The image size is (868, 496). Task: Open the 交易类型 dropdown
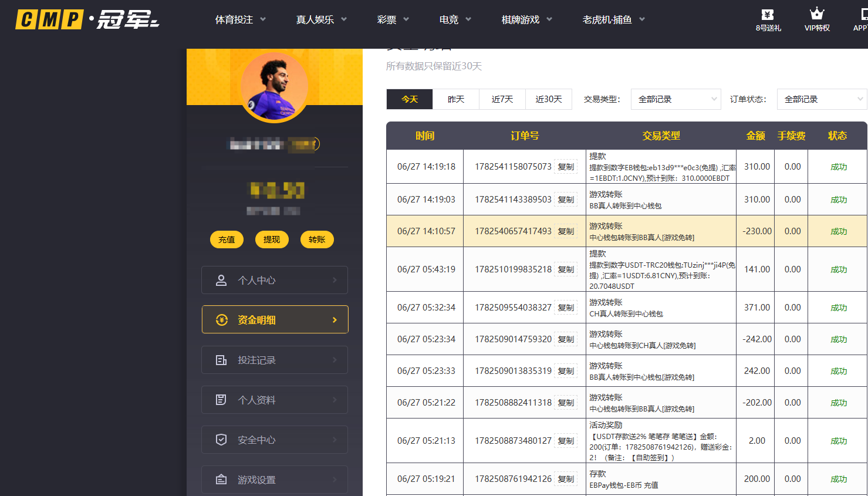(676, 99)
